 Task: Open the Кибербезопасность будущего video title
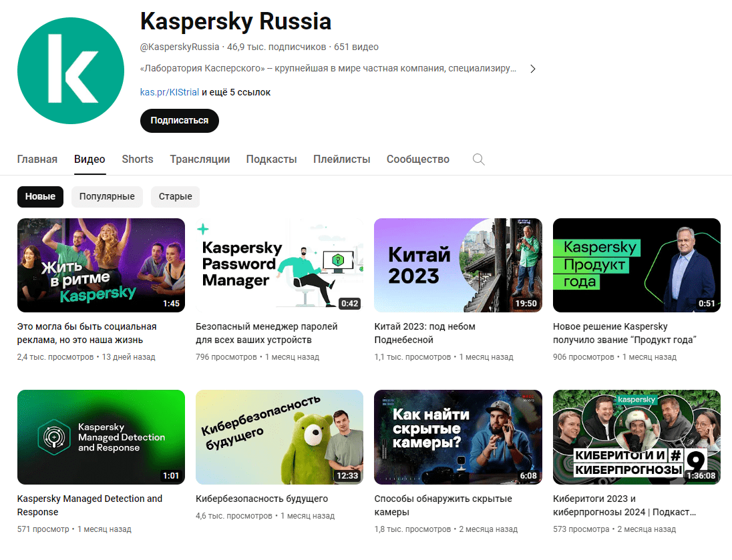tap(261, 499)
